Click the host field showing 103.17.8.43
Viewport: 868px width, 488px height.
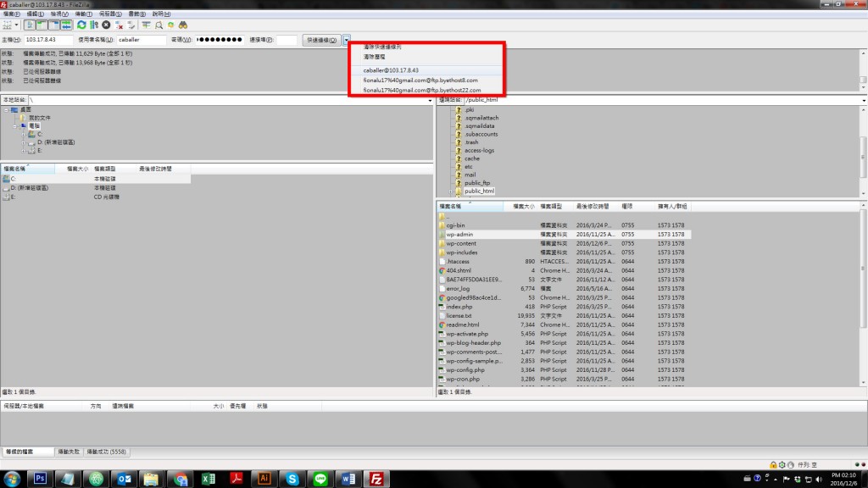click(x=48, y=40)
